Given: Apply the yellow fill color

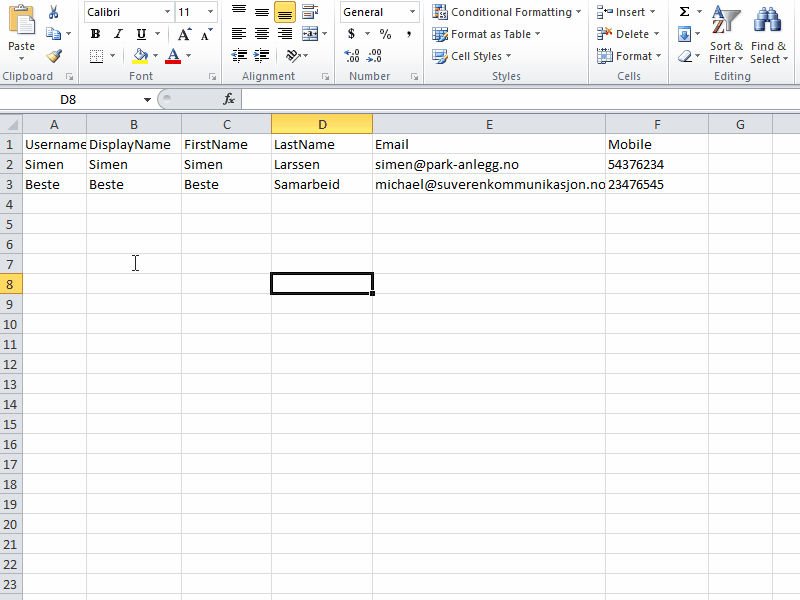Looking at the screenshot, I should click(x=140, y=56).
